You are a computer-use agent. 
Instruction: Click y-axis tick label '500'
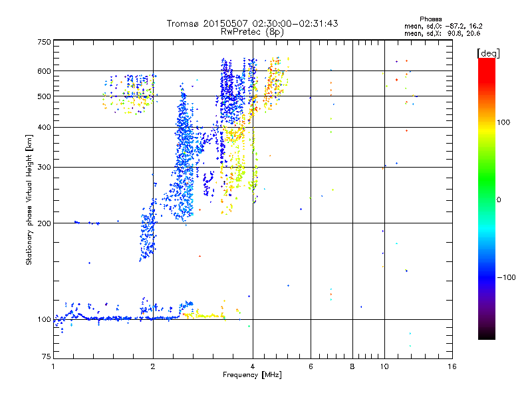point(44,96)
